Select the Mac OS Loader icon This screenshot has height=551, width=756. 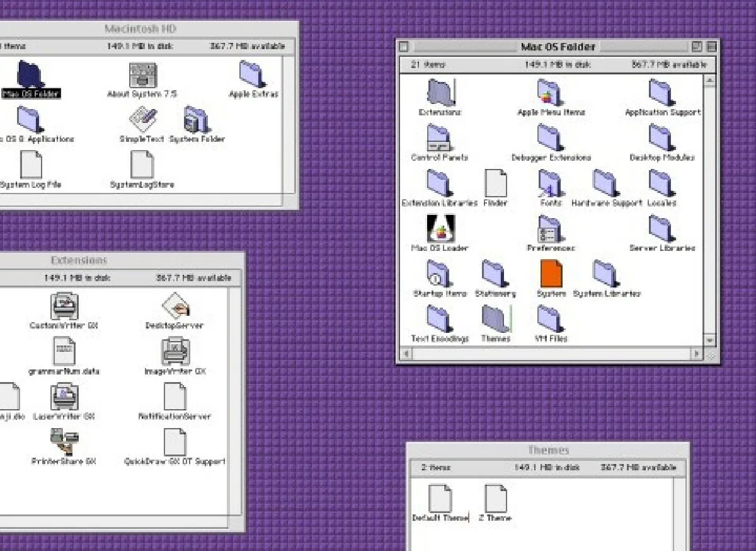pyautogui.click(x=440, y=229)
